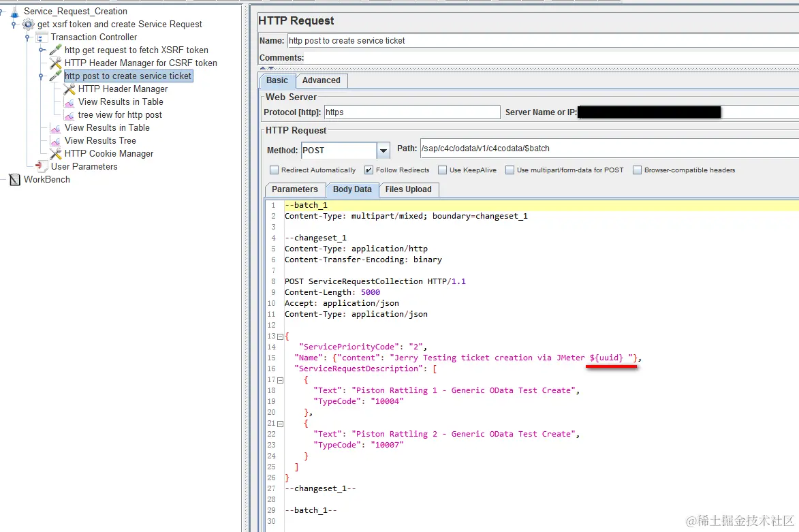Select 'get xsrf token and create Service Request'
This screenshot has height=532, width=799.
(120, 24)
